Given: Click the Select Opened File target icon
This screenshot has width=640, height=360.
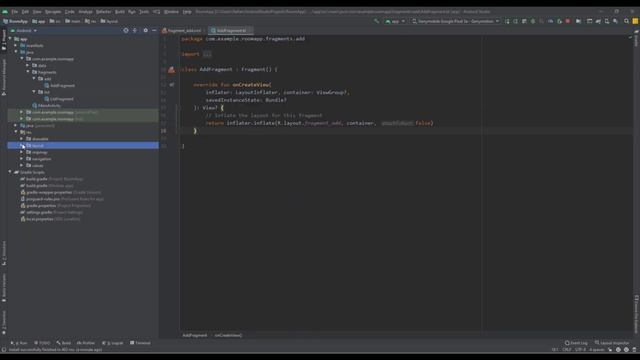Looking at the screenshot, I should 126,31.
